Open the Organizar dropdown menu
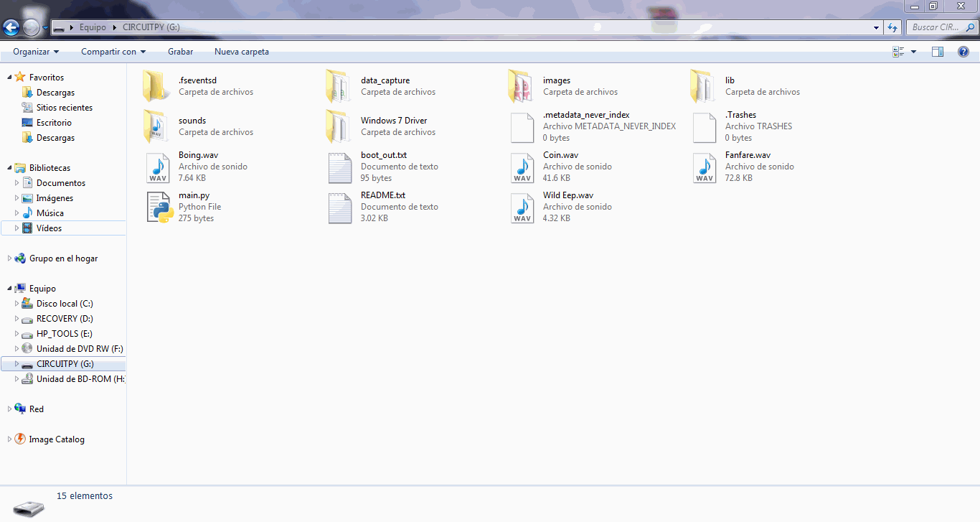The width and height of the screenshot is (980, 522). coord(35,51)
